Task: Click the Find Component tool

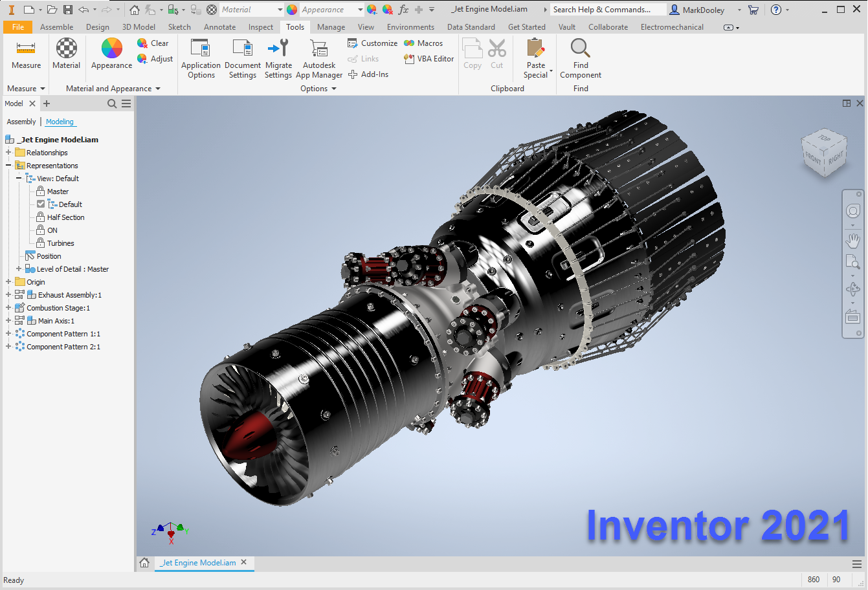Action: [x=580, y=58]
